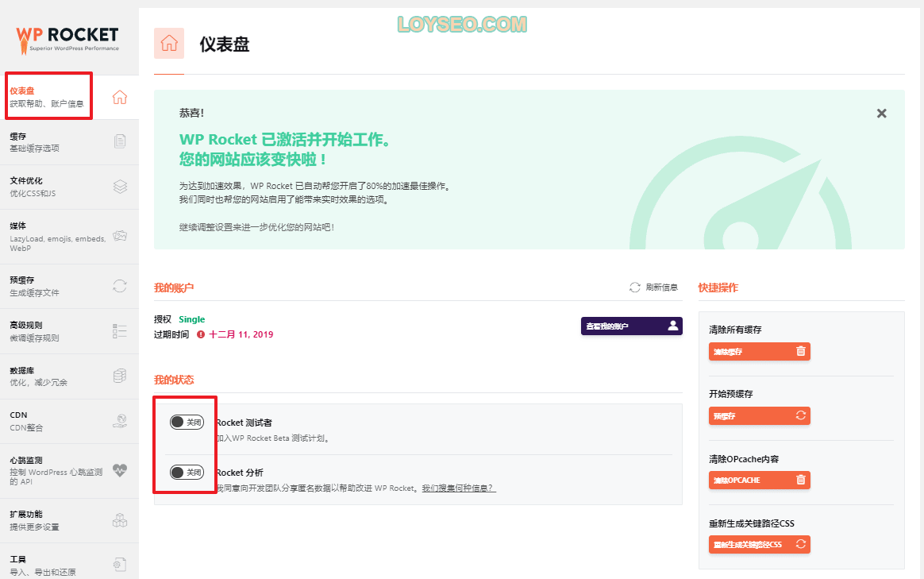This screenshot has height=579, width=924.
Task: Click the home icon in sidebar 仪表盘 row
Action: 120,97
